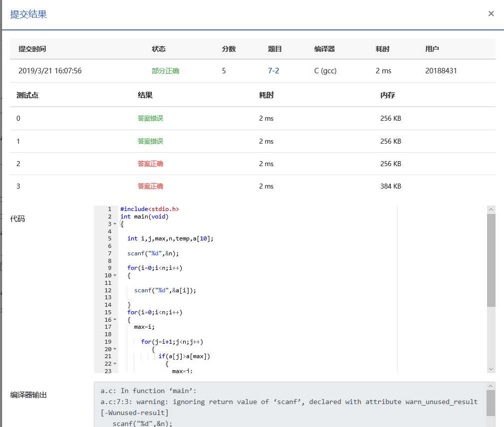
Task: Click #include<stdio.h> code line
Action: pos(150,209)
